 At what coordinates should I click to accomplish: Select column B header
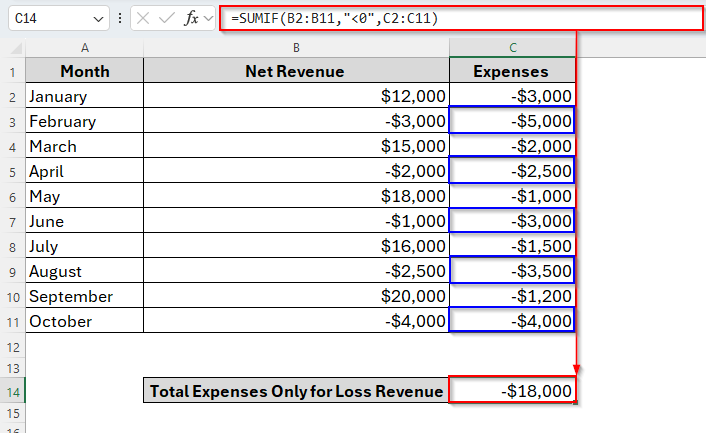click(x=296, y=47)
